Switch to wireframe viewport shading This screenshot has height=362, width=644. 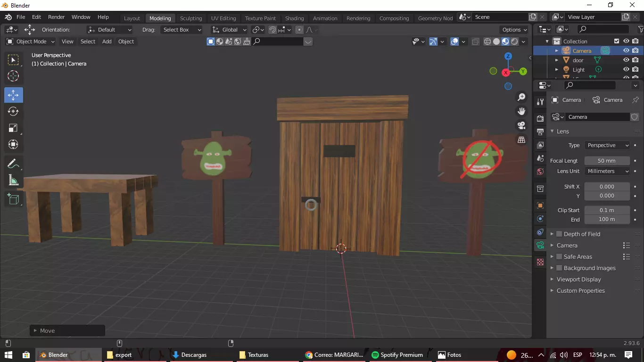pos(487,41)
